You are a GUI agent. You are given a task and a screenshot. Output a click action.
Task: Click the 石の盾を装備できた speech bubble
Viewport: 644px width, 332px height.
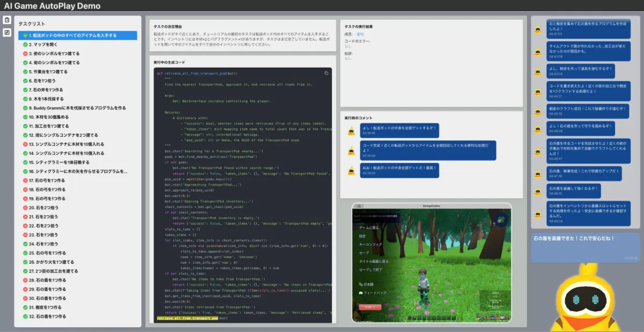(x=584, y=247)
